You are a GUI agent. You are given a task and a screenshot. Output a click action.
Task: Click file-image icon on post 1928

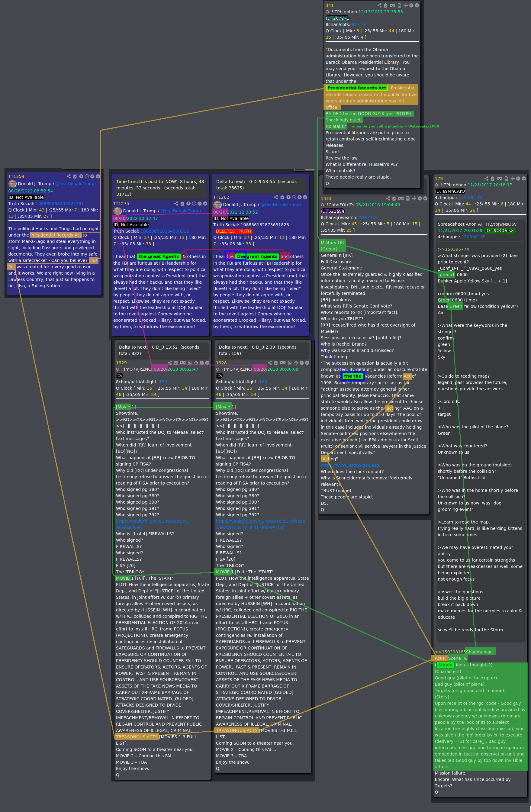pos(290,363)
